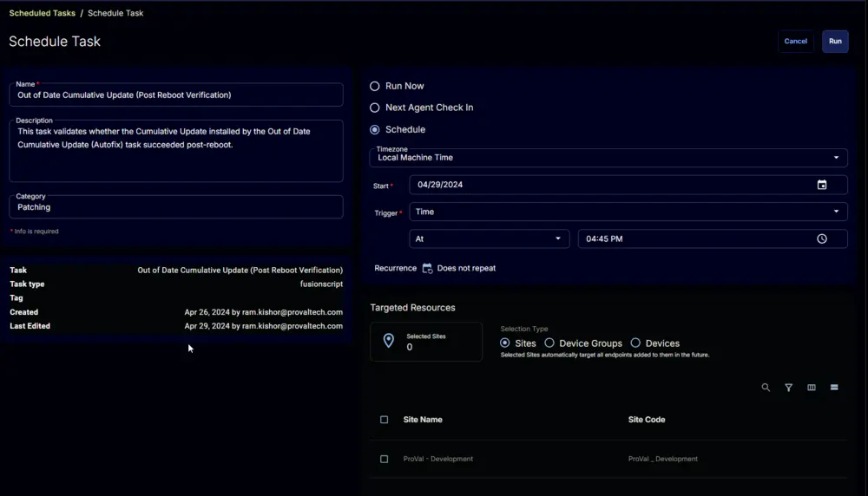Click the Category field showing Patching
This screenshot has width=868, height=496.
[x=176, y=206]
